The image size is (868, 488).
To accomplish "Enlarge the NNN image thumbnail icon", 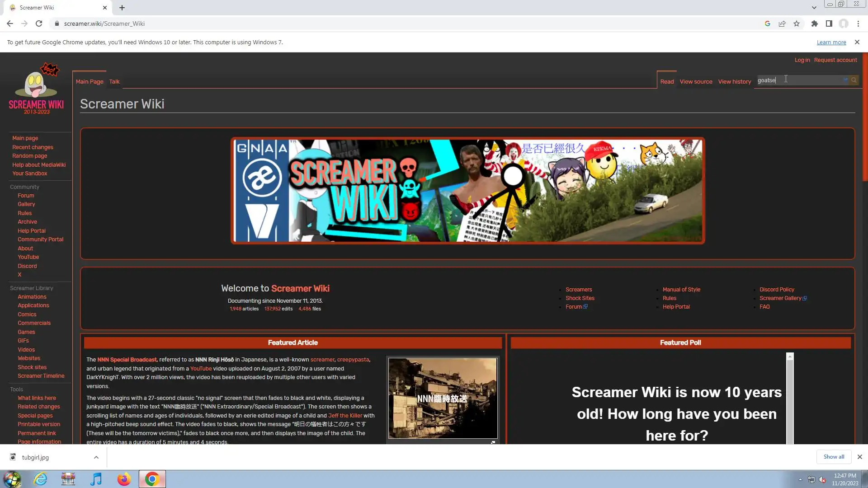I will point(493,442).
